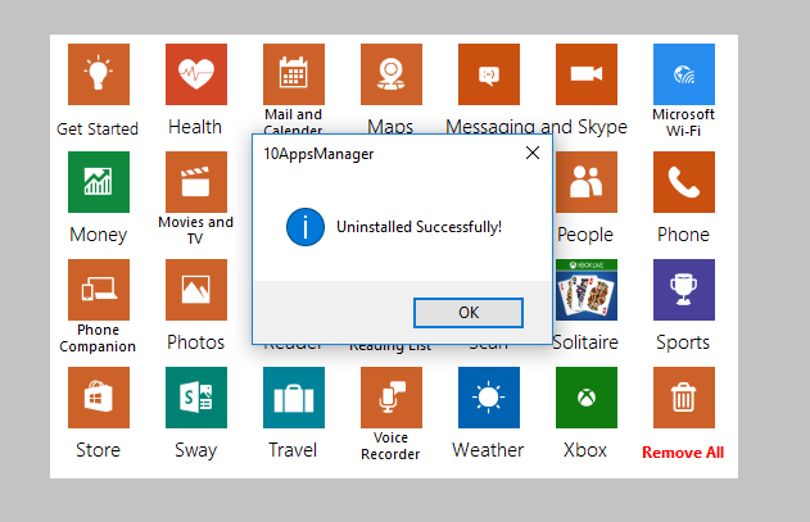
Task: Click the Solitaire cards icon
Action: pos(586,289)
